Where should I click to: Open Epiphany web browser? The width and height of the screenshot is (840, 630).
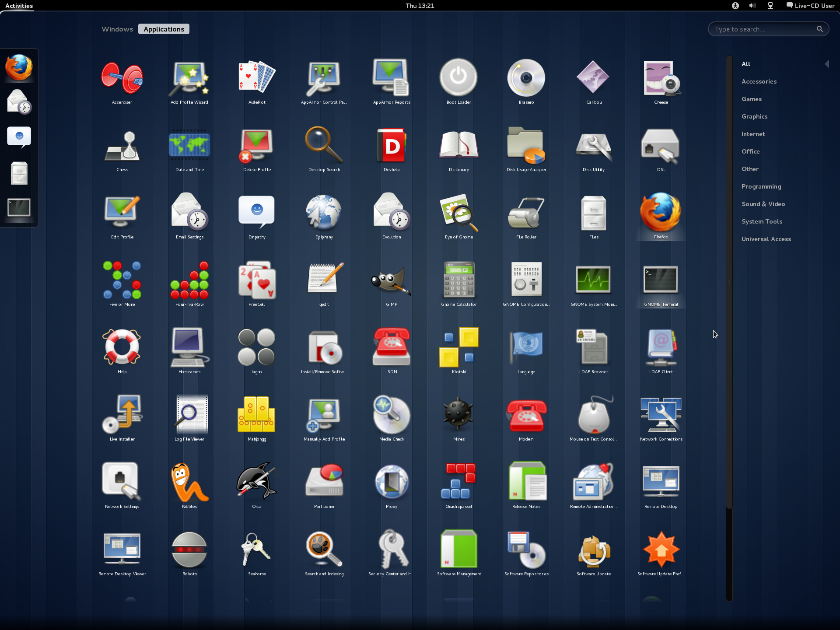[324, 217]
